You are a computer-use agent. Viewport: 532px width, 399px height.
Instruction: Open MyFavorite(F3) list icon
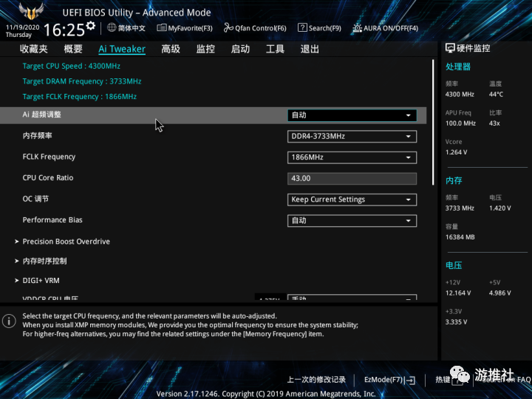point(162,27)
